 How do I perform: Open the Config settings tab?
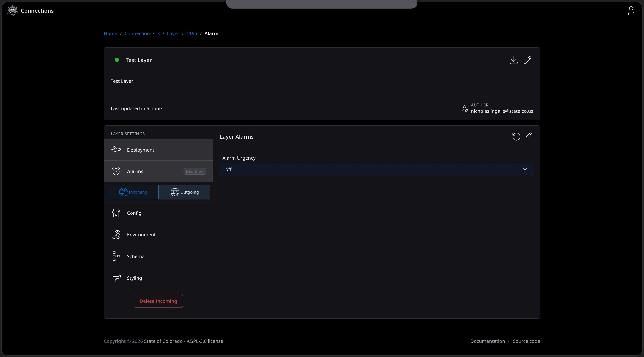[158, 213]
